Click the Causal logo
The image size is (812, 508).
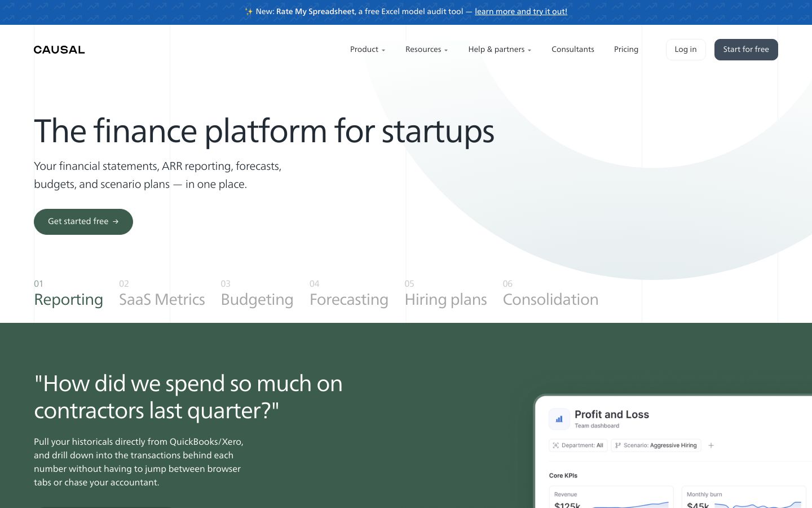(59, 50)
